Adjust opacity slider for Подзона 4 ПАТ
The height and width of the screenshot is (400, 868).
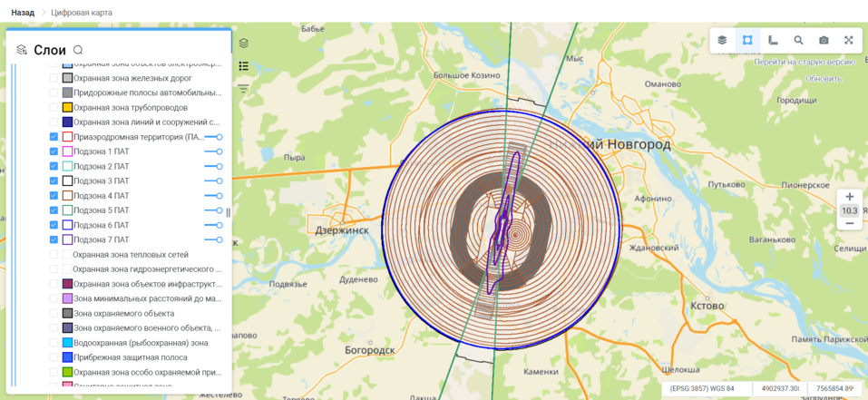point(214,196)
